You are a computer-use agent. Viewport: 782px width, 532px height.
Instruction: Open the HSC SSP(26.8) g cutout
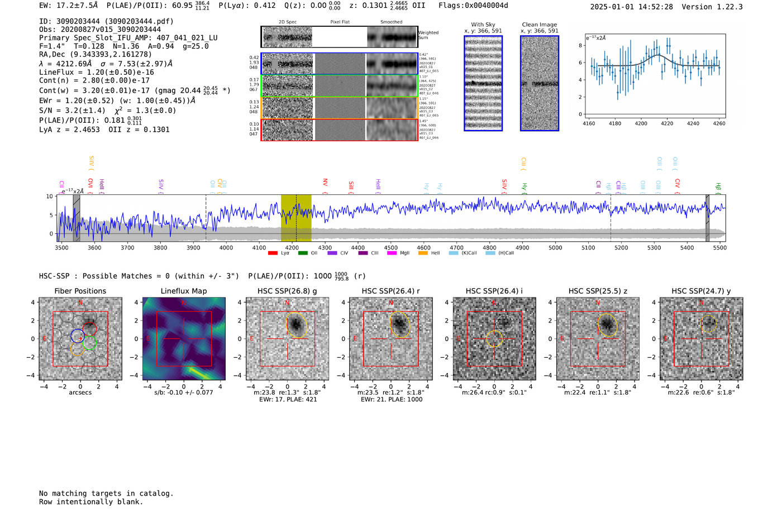click(x=287, y=339)
